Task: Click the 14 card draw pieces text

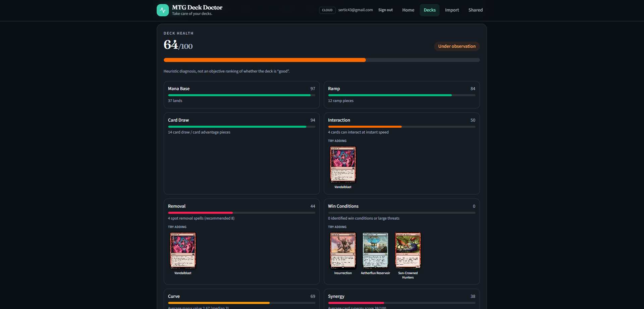Action: click(199, 132)
